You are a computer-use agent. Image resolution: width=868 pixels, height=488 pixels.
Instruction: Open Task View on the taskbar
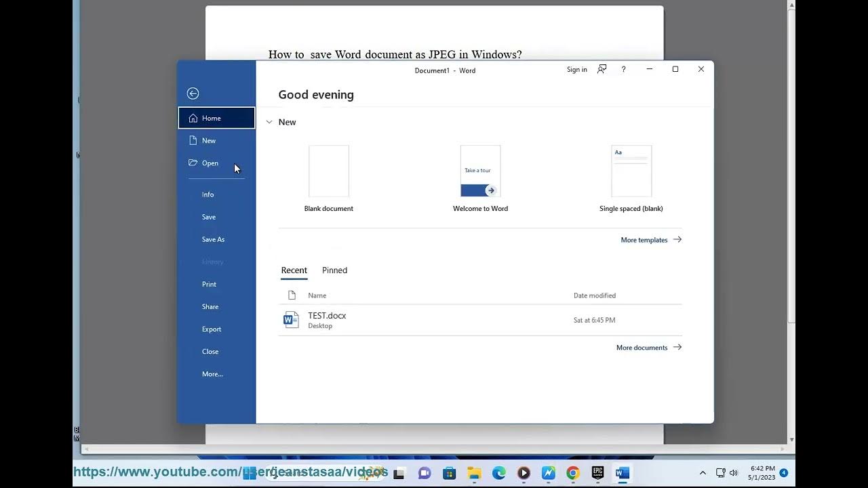point(399,473)
